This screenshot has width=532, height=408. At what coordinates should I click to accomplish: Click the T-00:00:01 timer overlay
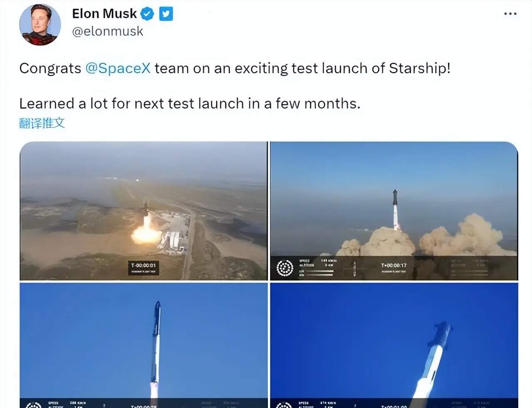pyautogui.click(x=143, y=265)
